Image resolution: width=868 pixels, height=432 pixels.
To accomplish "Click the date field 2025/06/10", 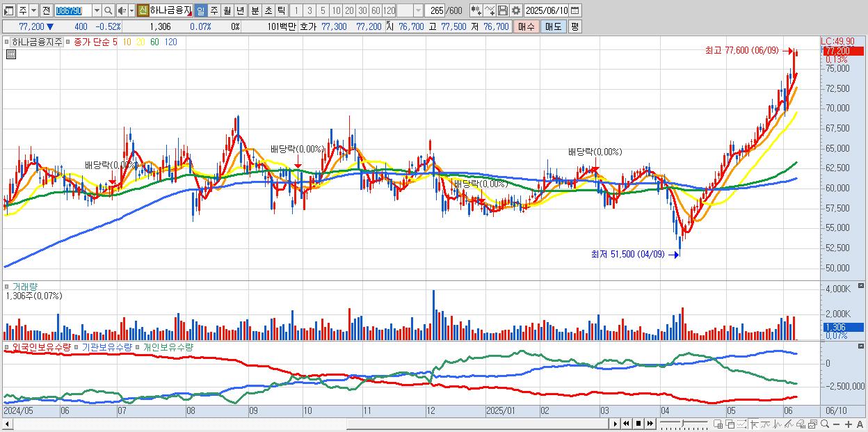I will coord(546,10).
